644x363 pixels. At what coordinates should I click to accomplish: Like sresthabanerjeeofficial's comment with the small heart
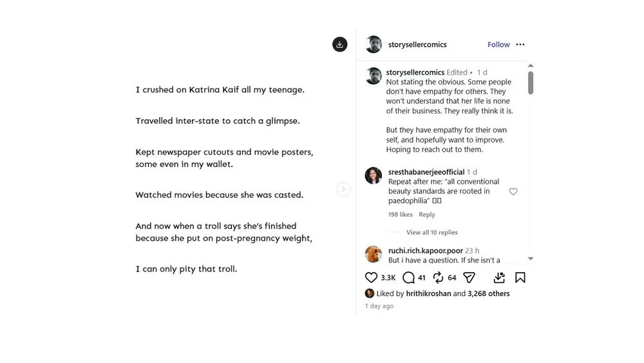tap(513, 191)
